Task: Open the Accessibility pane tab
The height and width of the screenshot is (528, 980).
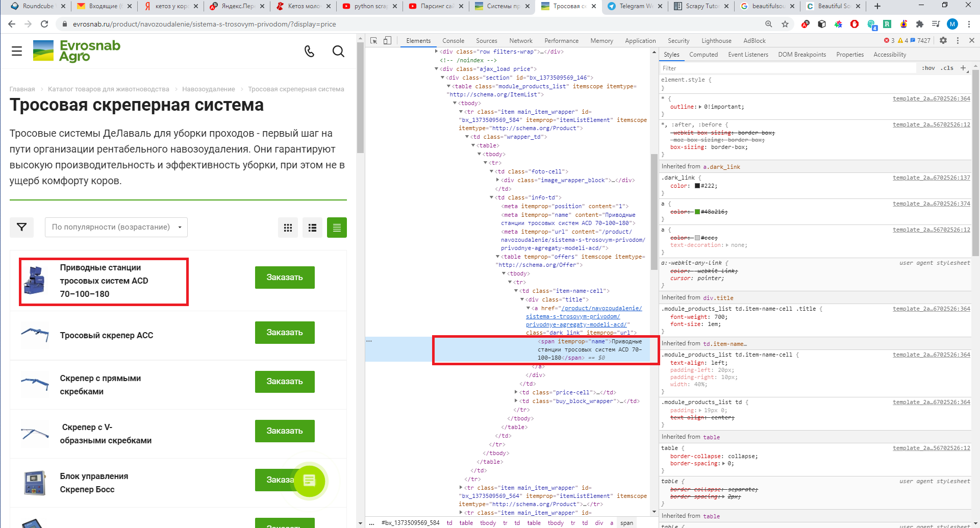Action: click(890, 55)
